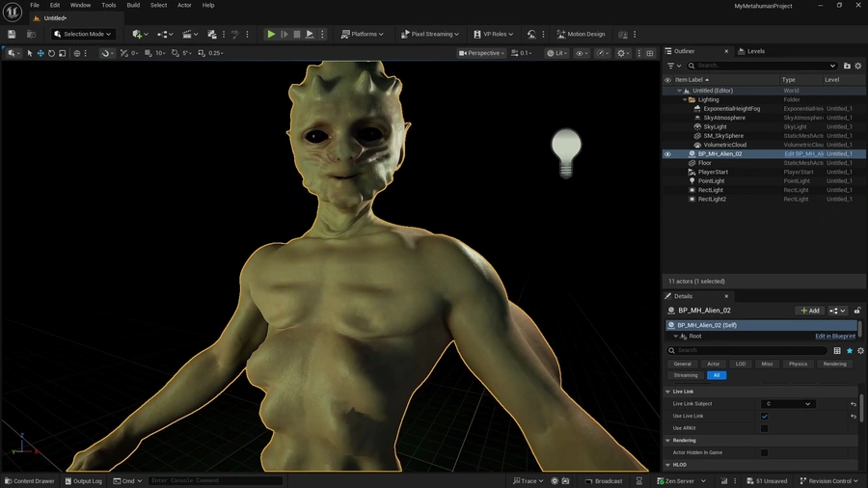Viewport: 868px width, 488px height.
Task: Collapse the Lighting folder in Outliner
Action: (x=685, y=99)
